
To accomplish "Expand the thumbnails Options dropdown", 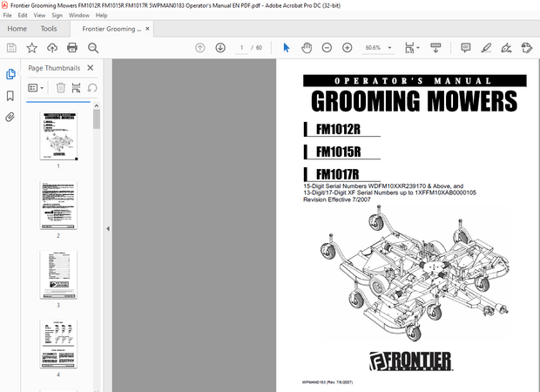I will click(35, 87).
